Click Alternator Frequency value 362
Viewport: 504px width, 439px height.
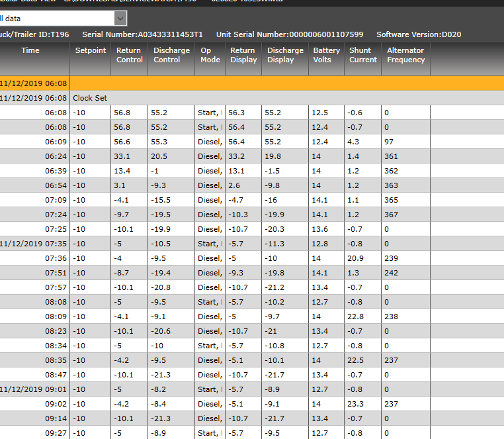[391, 171]
